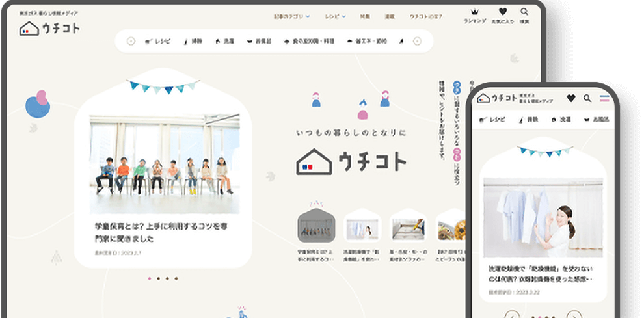The image size is (644, 318).
Task: Expand the 記事カテゴリ dropdown in the header
Action: point(291,16)
